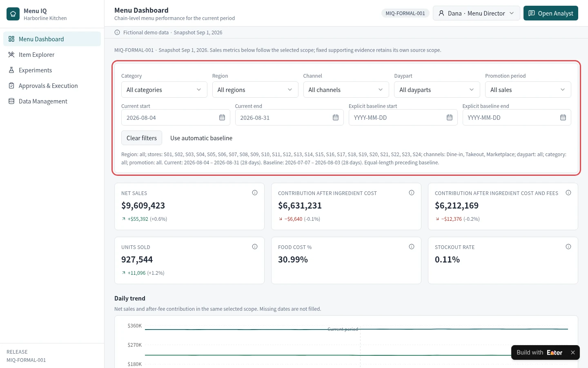The height and width of the screenshot is (368, 588).
Task: Open calendar picker for Current end
Action: click(x=336, y=118)
